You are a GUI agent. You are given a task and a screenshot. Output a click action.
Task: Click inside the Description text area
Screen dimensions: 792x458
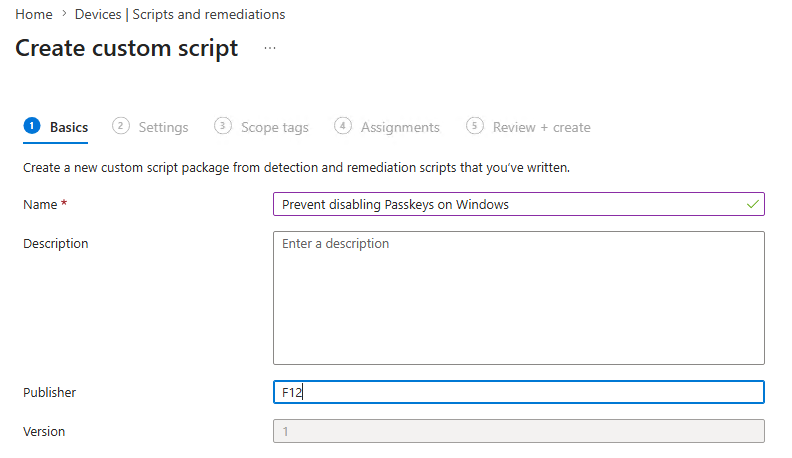click(x=518, y=298)
